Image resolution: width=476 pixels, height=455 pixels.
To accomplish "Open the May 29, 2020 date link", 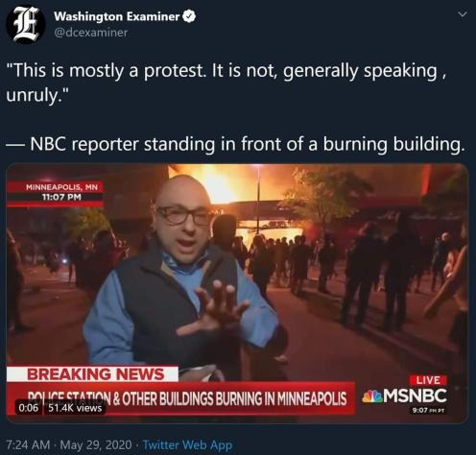I will 96,444.
